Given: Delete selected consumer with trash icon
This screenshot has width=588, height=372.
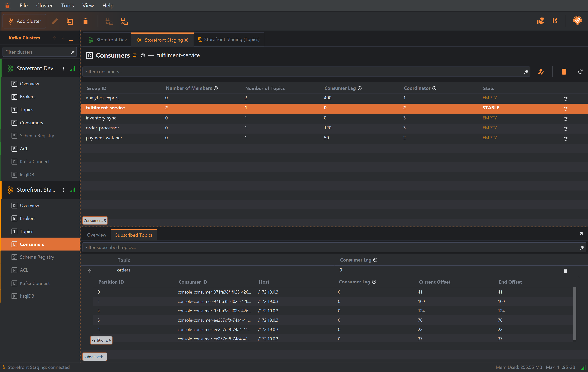Looking at the screenshot, I should click(564, 72).
